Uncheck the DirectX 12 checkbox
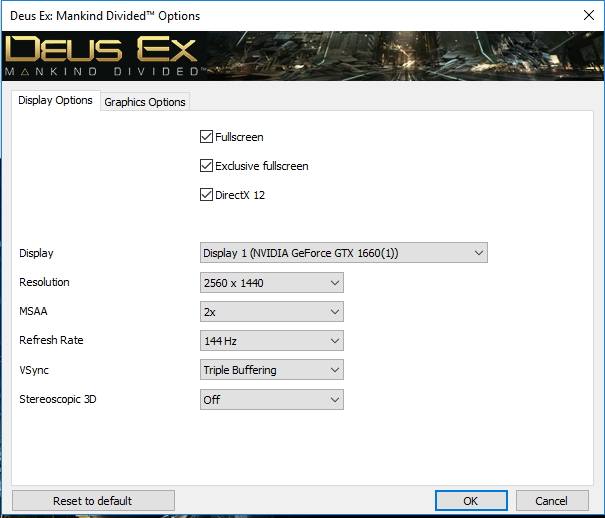This screenshot has width=605, height=518. tap(207, 195)
